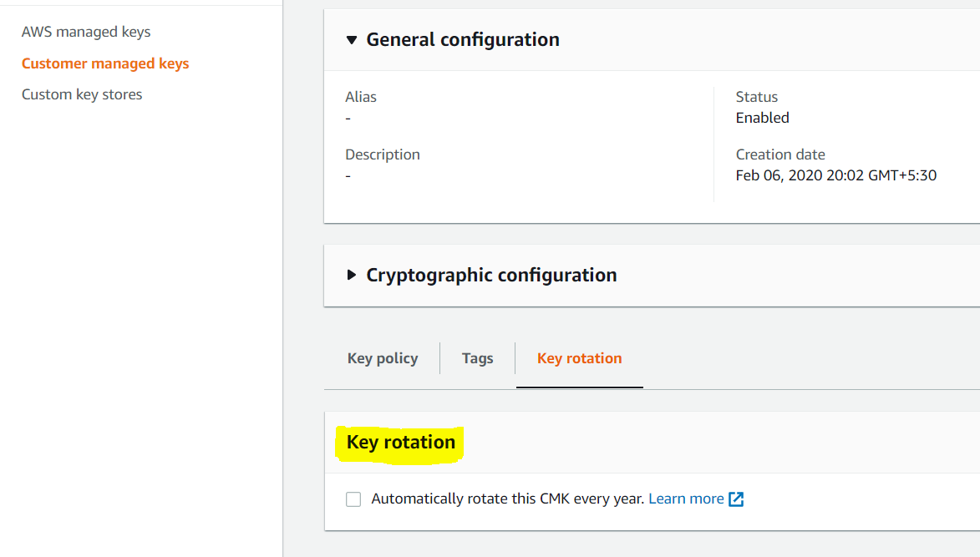Click the highlighted Key rotation heading
980x557 pixels.
point(401,442)
